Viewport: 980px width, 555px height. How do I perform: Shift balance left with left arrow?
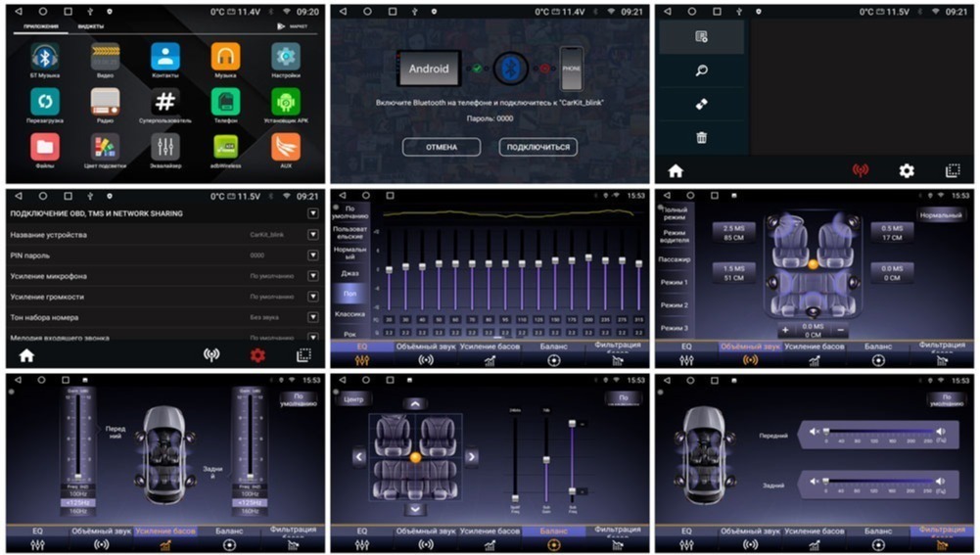358,456
